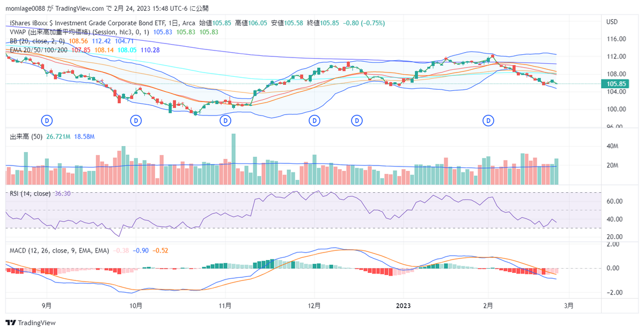Image resolution: width=644 pixels, height=332 pixels.
Task: Click the 3月 time axis label
Action: tap(569, 305)
